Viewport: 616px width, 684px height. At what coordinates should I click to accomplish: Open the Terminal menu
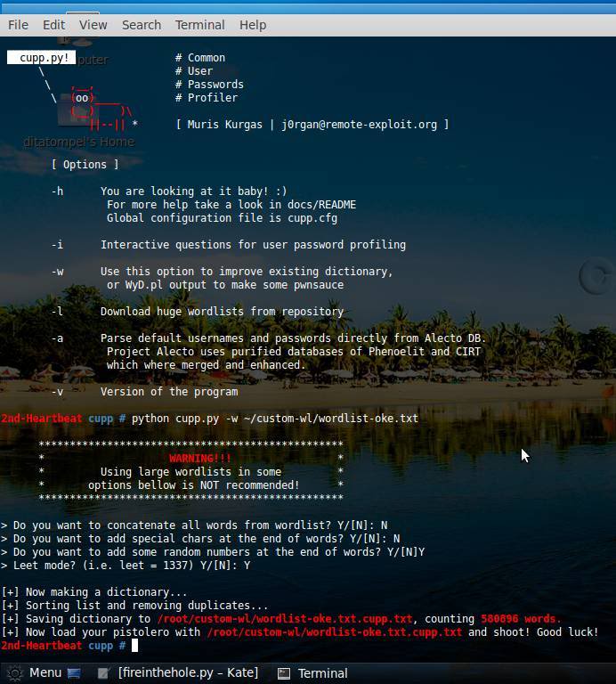tap(200, 25)
